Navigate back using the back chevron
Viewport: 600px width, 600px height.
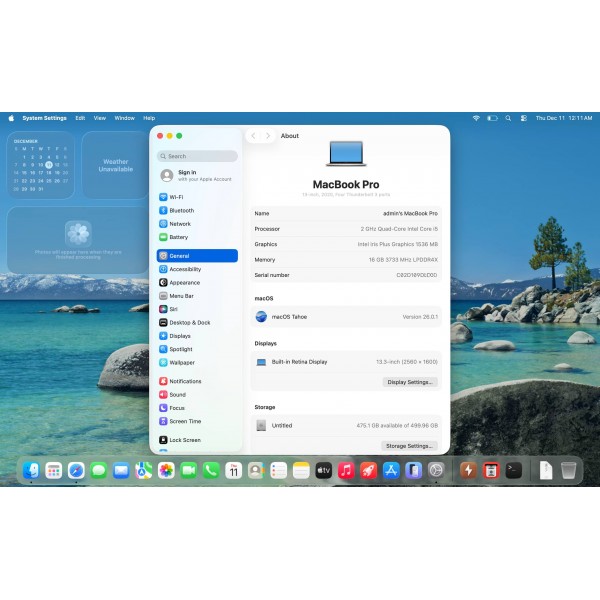[x=253, y=136]
